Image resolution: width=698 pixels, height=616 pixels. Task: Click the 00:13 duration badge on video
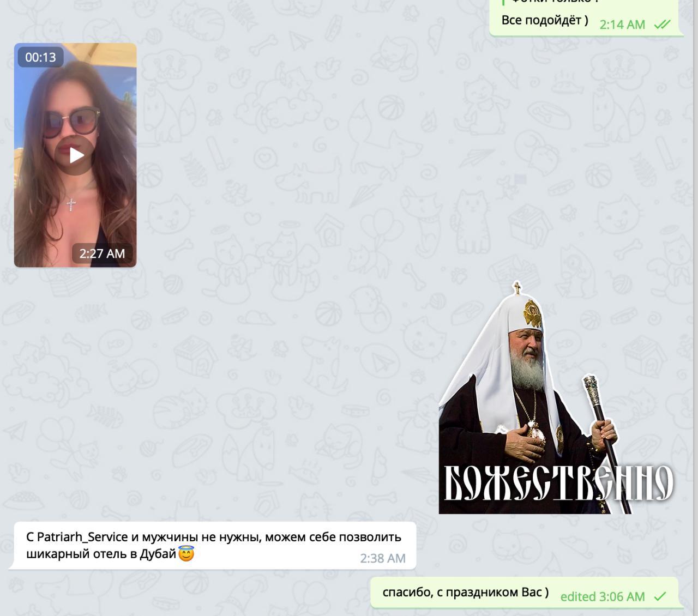(x=40, y=57)
